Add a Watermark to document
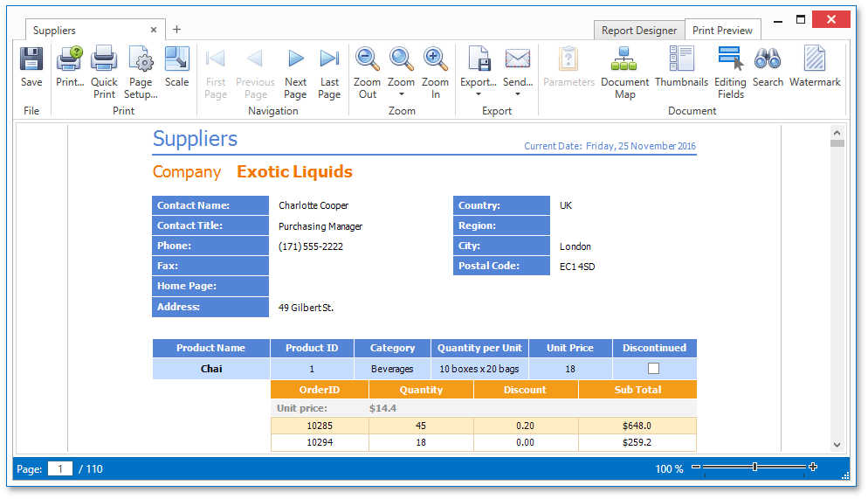This screenshot has height=499, width=868. pyautogui.click(x=815, y=59)
